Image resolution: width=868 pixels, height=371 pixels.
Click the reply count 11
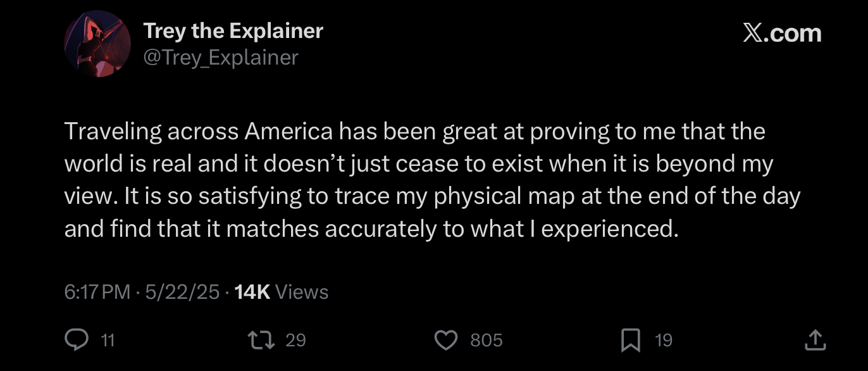tap(108, 341)
